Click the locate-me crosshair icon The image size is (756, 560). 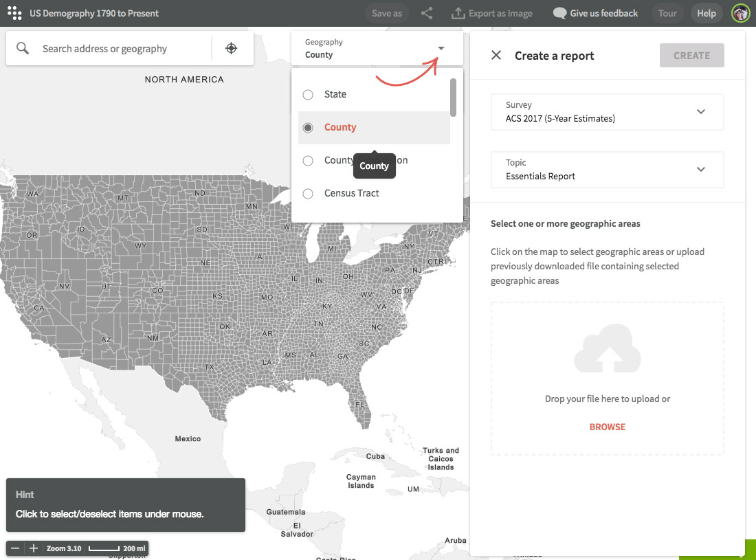[232, 49]
